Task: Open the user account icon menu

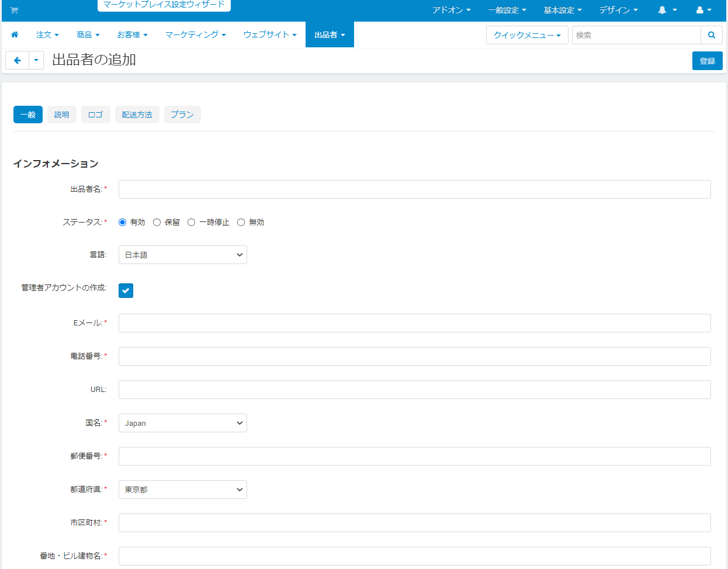Action: pyautogui.click(x=703, y=11)
